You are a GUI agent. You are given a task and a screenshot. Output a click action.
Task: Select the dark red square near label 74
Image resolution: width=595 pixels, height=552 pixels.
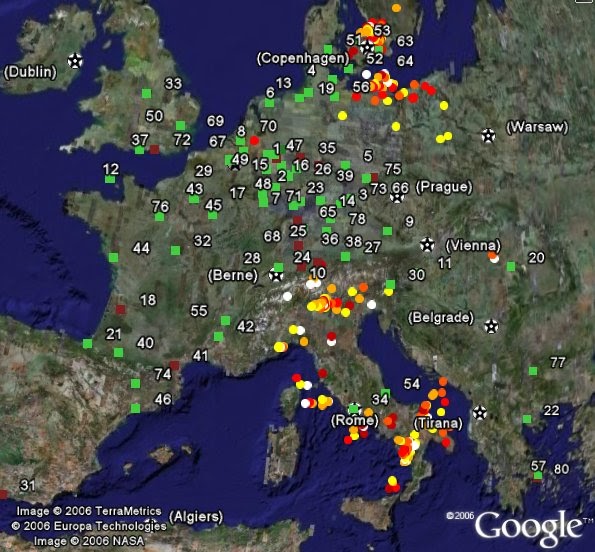pos(174,366)
